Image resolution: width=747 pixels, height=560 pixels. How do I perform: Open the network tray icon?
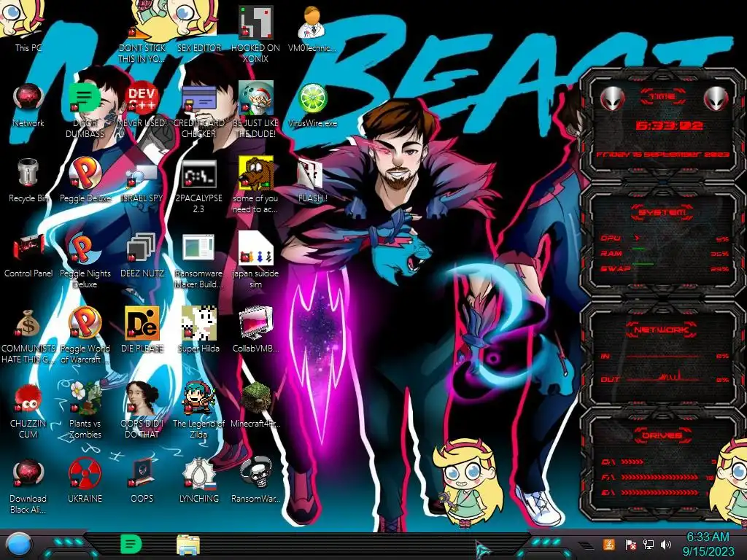click(649, 544)
